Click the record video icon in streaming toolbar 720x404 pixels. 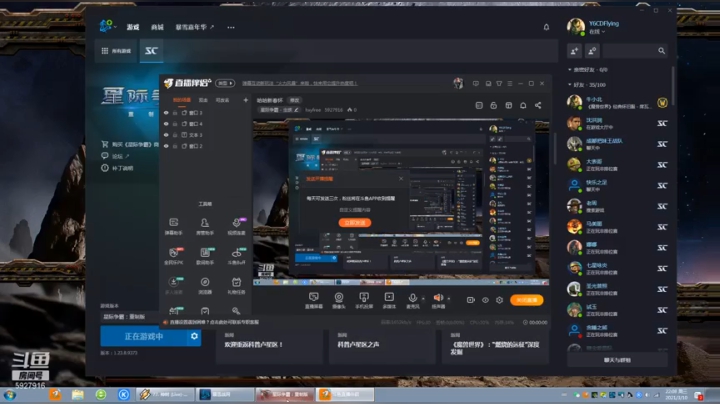click(x=471, y=300)
